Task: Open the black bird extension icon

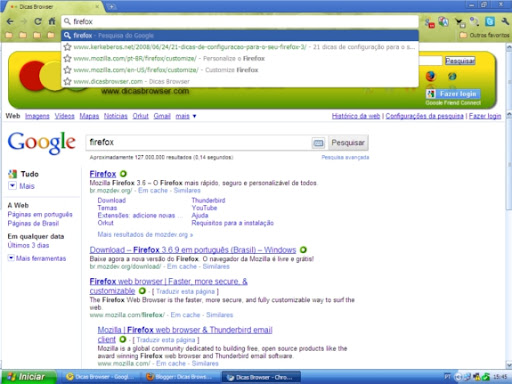Action: click(460, 23)
